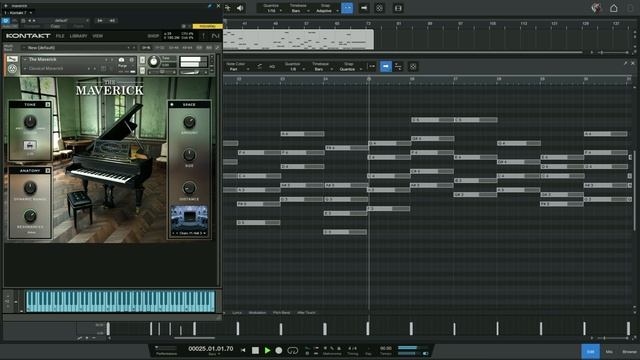Click the yellow button in plugin header
Viewport: 640px width, 360px height.
208,26
